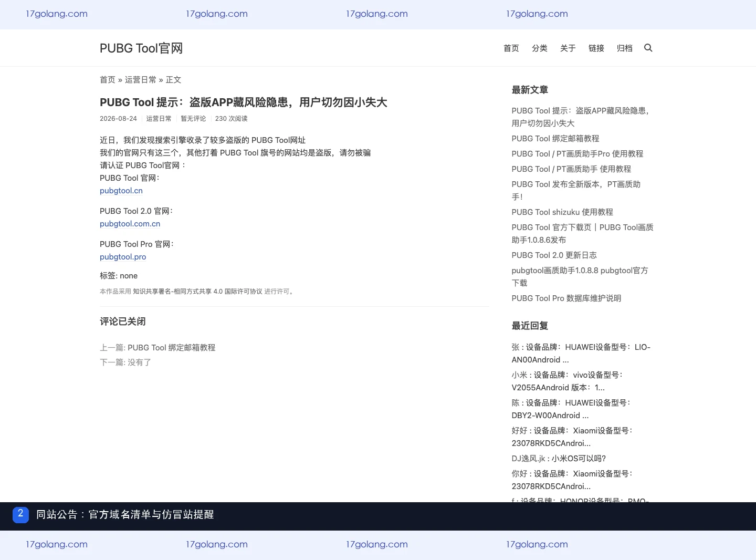This screenshot has width=756, height=560.
Task: Open the pubgtool.com.cn link
Action: (x=130, y=224)
